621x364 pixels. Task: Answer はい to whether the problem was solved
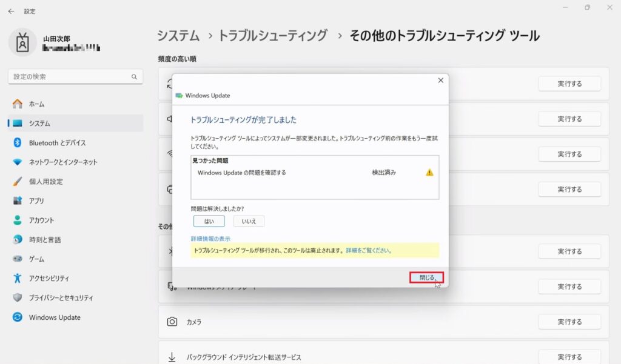(x=209, y=221)
